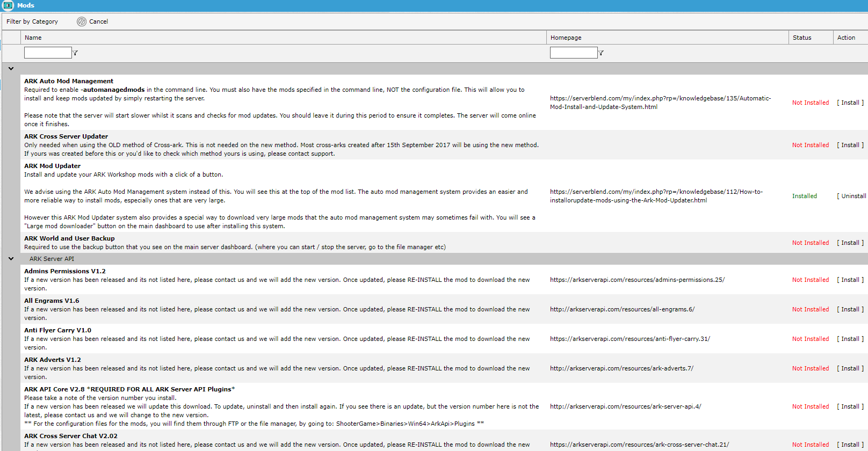Screen dimensions: 868x451
Task: Install ARK Cross Server Updater
Action: (x=850, y=145)
